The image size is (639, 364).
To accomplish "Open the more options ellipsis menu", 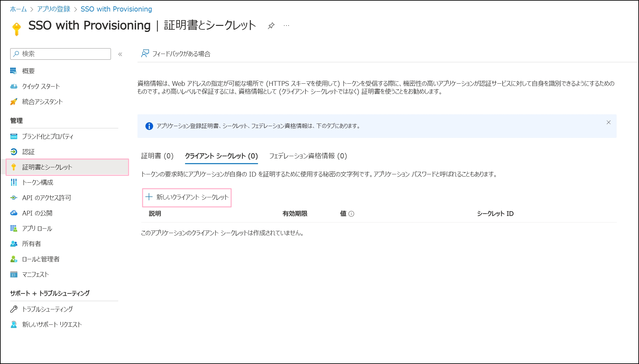I will point(286,26).
